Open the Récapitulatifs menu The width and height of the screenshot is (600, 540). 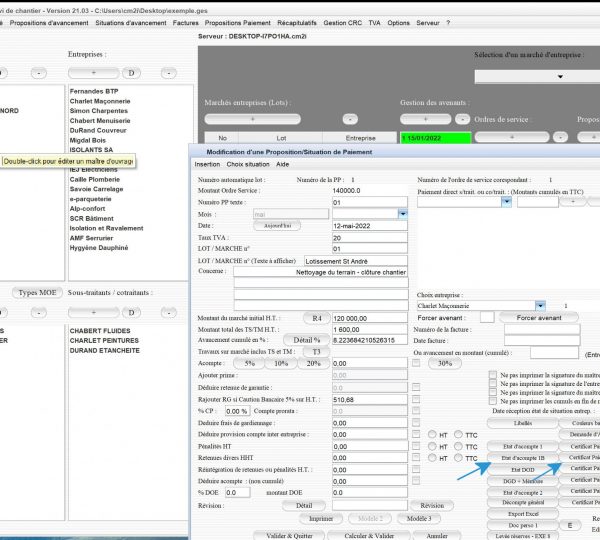tap(297, 23)
